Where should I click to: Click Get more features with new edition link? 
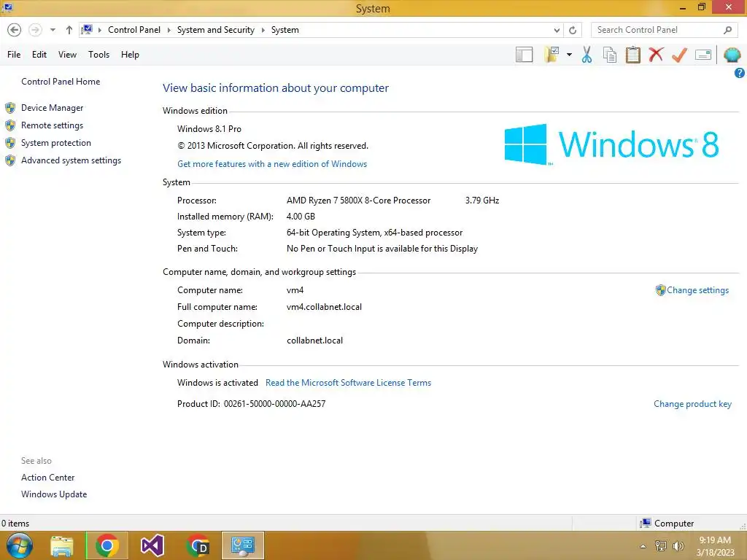coord(272,164)
